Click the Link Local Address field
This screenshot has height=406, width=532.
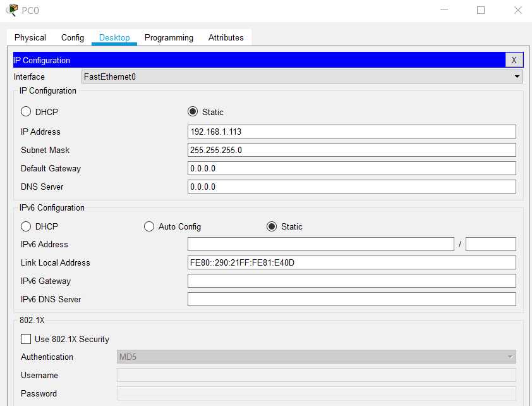pyautogui.click(x=351, y=262)
